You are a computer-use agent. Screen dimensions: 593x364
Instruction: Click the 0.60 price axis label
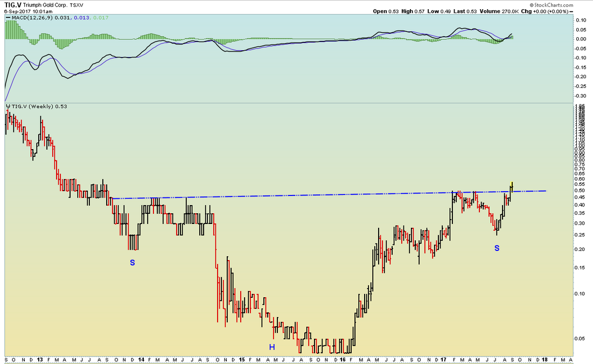click(580, 179)
